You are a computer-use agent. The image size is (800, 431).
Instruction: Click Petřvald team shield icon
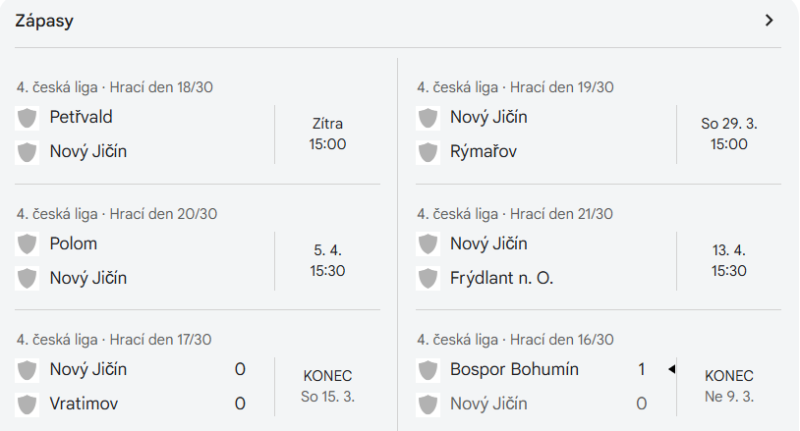pyautogui.click(x=27, y=118)
